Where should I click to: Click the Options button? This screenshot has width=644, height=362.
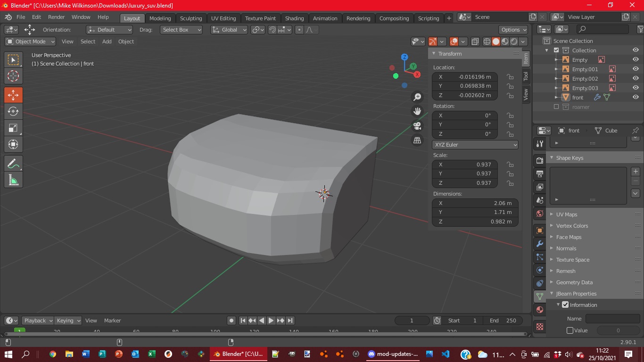tap(513, 30)
